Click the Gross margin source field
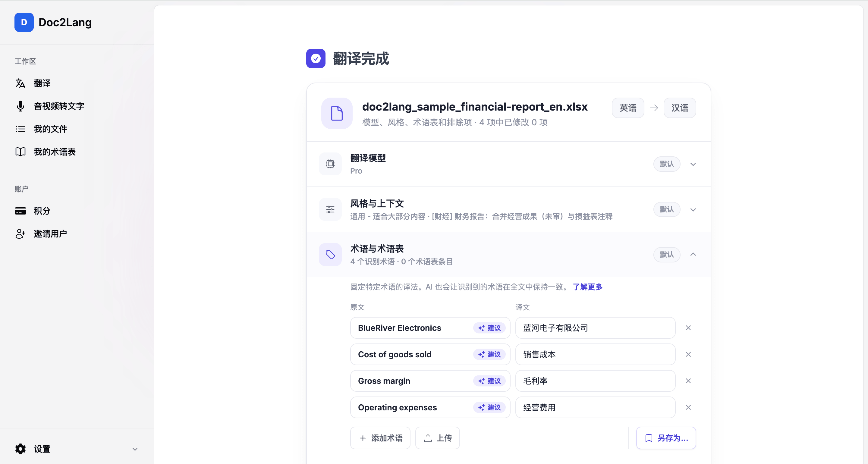The width and height of the screenshot is (868, 464). click(430, 381)
